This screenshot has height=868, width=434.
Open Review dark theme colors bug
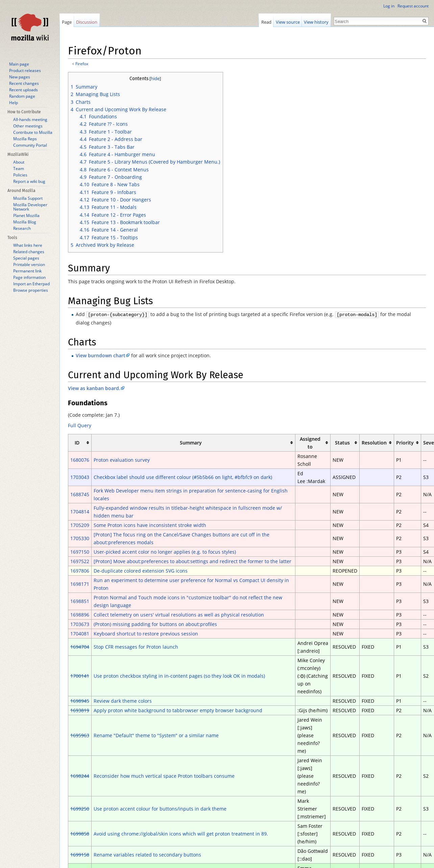coord(123,701)
